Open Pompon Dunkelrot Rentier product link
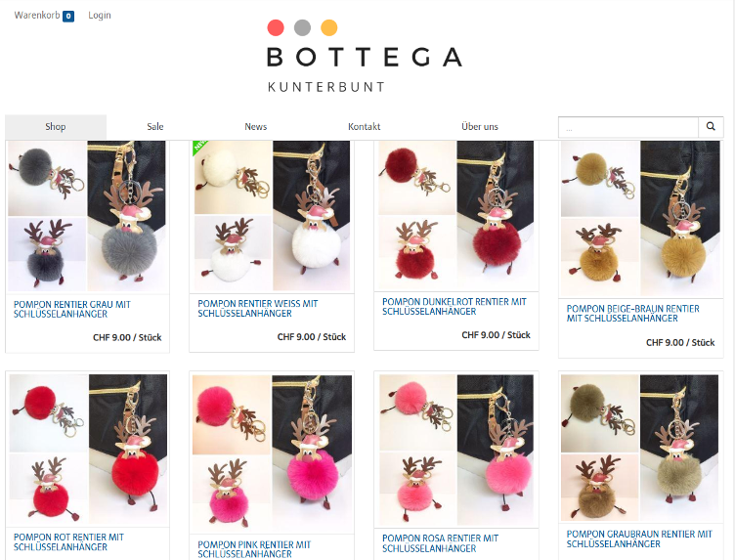 [x=454, y=307]
